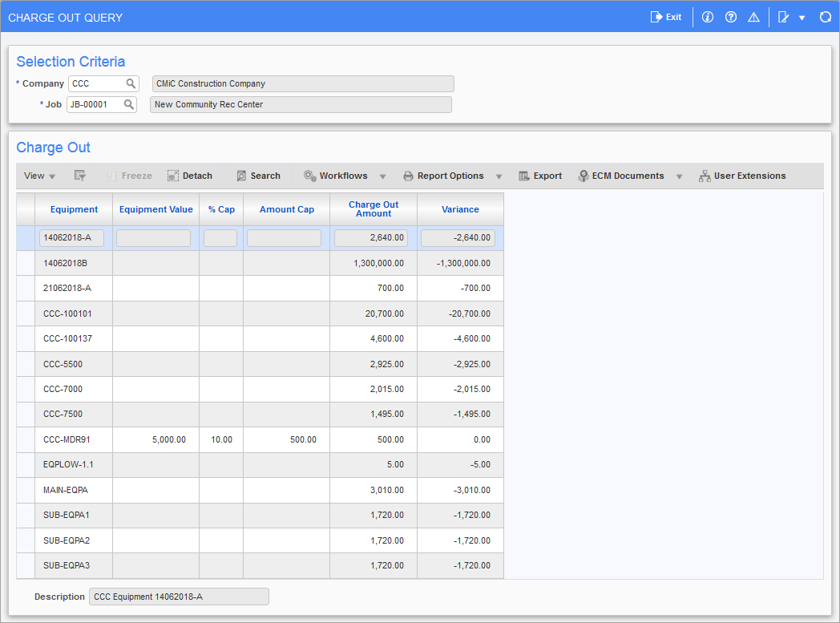840x623 pixels.
Task: Detach the Charge Out grid
Action: [x=190, y=176]
